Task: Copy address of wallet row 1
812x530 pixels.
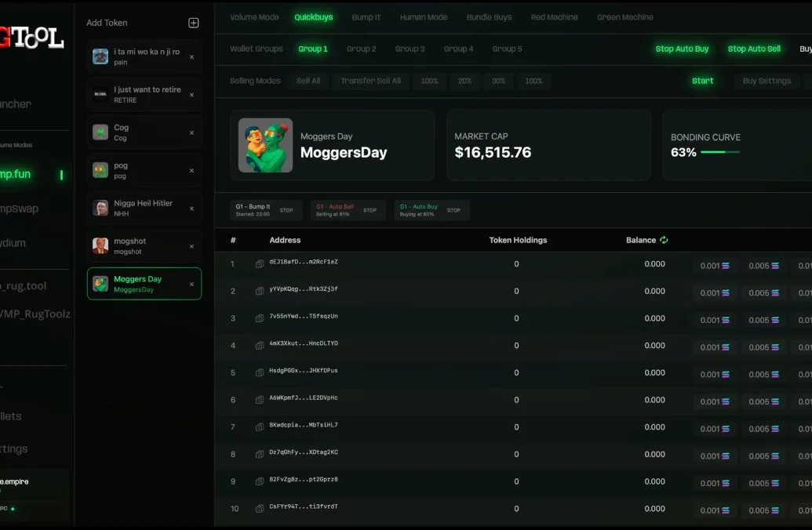Action: click(260, 264)
